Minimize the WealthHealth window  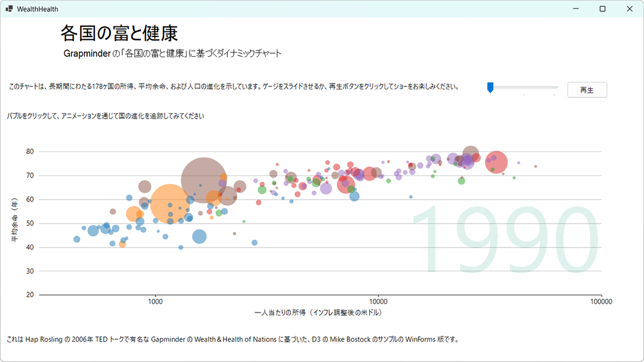576,8
